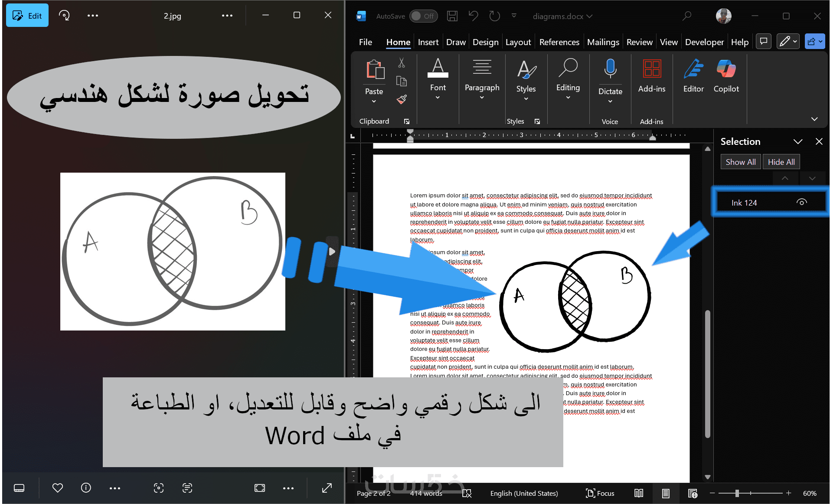The image size is (830, 504).
Task: Click the zoom slider handle in Word
Action: click(x=737, y=493)
